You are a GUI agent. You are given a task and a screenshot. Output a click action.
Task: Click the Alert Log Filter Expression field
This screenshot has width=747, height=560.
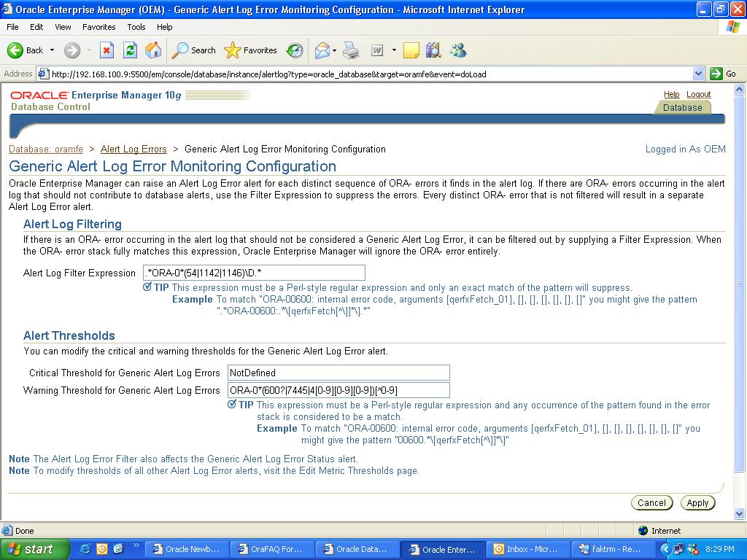pyautogui.click(x=254, y=273)
